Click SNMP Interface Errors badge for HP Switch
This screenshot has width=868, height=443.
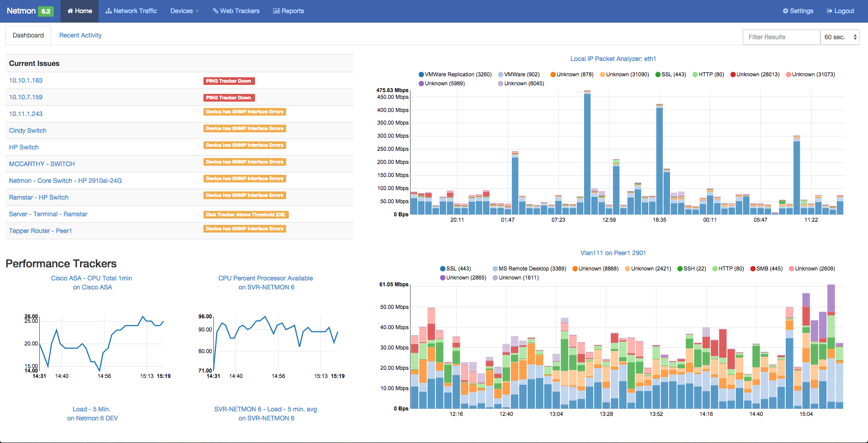click(245, 145)
